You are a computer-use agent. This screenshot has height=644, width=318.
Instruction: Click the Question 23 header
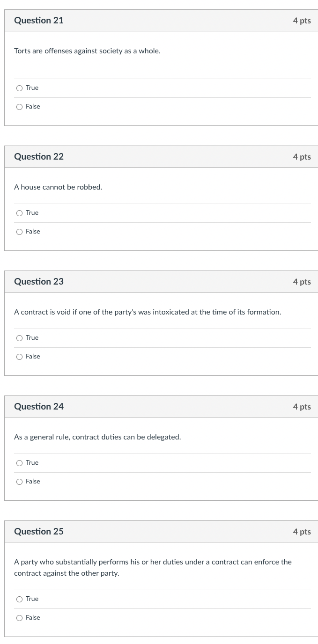point(38,281)
